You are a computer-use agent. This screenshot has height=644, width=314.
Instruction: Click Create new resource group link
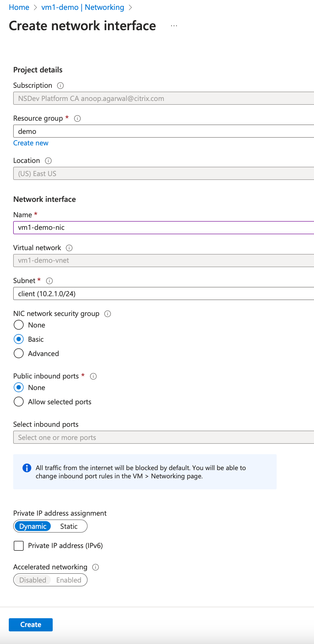(31, 143)
